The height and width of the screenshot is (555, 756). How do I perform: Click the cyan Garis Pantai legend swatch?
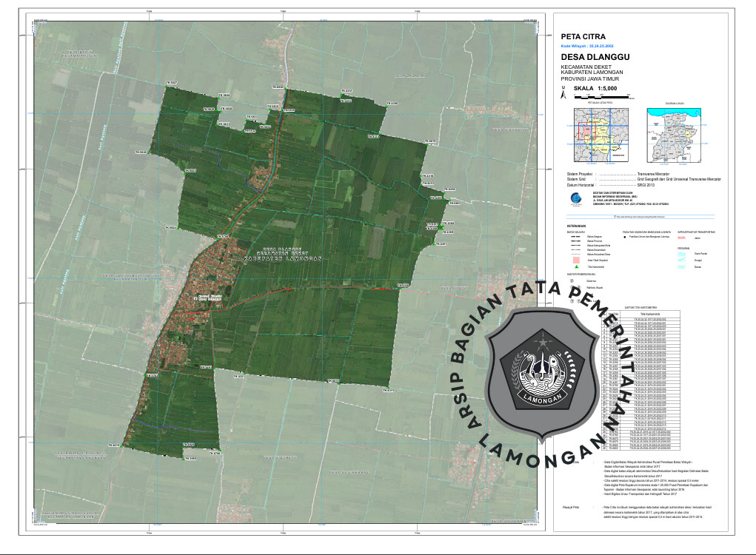pyautogui.click(x=681, y=252)
